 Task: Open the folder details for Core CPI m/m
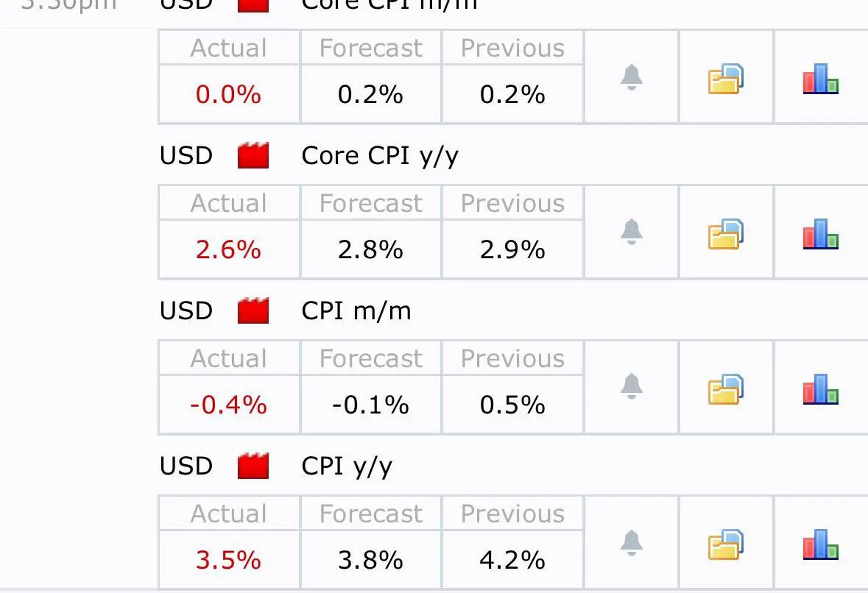[726, 79]
